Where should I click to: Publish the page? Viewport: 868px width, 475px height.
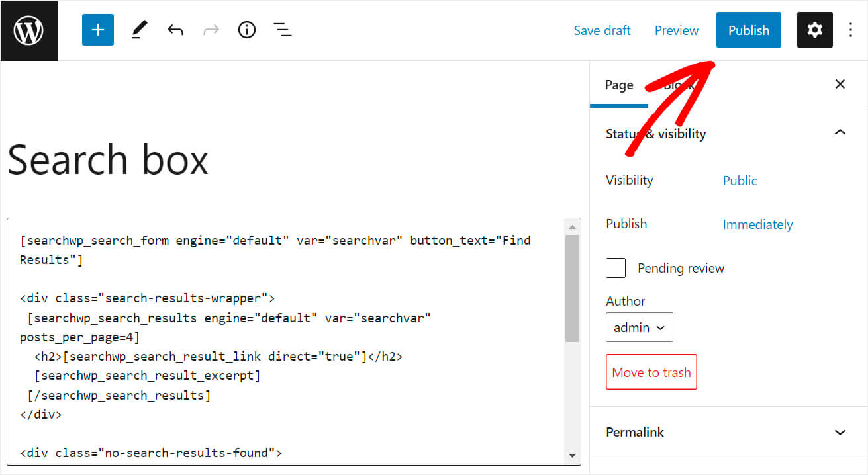[x=748, y=30]
